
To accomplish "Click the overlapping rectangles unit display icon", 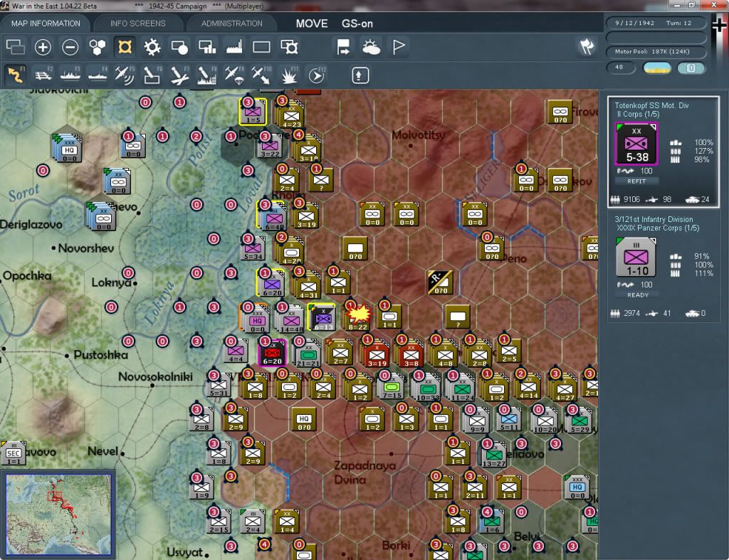I will pyautogui.click(x=16, y=47).
